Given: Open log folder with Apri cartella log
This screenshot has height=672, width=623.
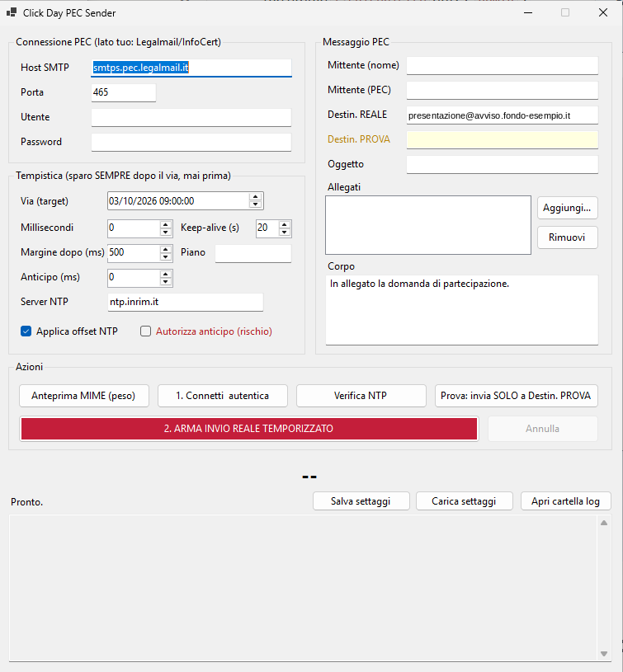Looking at the screenshot, I should tap(565, 501).
